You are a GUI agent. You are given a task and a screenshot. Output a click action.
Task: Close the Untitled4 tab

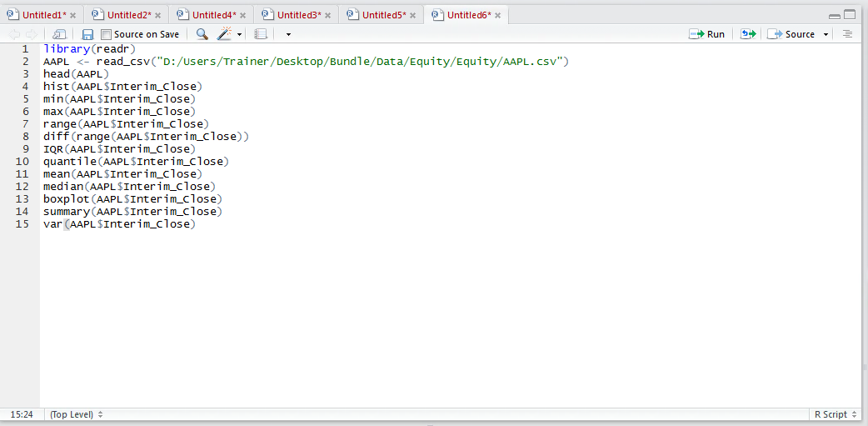(x=242, y=16)
